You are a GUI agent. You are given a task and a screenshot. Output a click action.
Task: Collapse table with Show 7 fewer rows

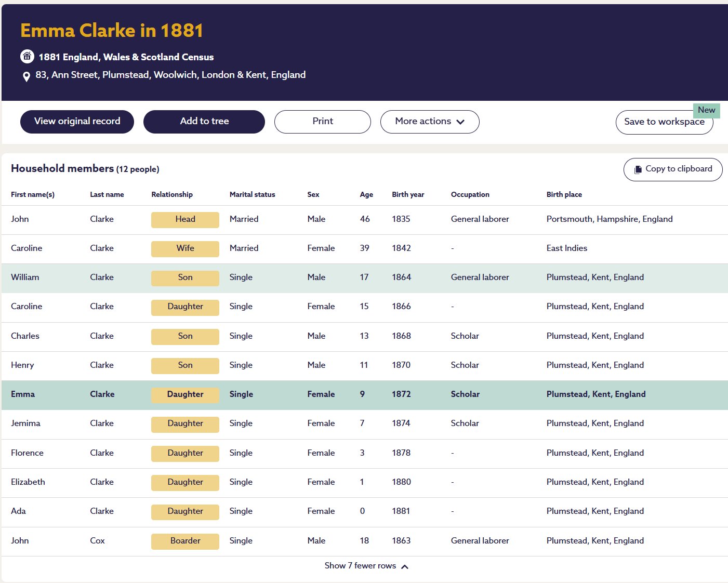366,566
